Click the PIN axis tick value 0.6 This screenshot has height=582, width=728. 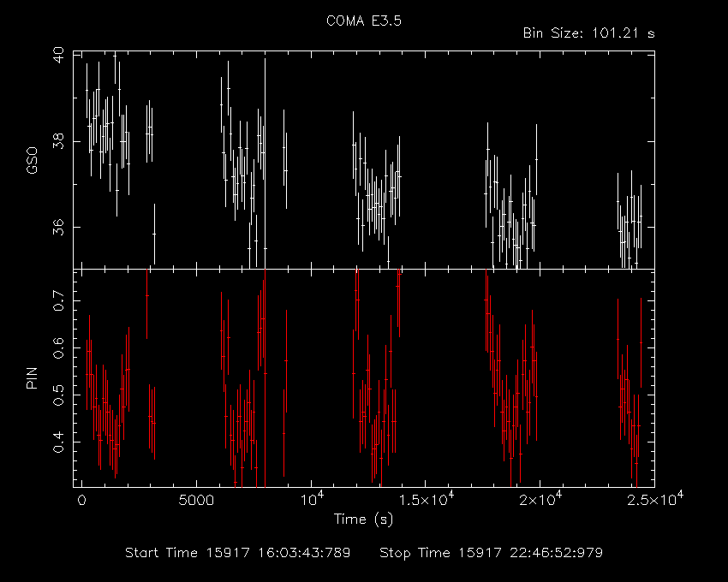coord(59,347)
